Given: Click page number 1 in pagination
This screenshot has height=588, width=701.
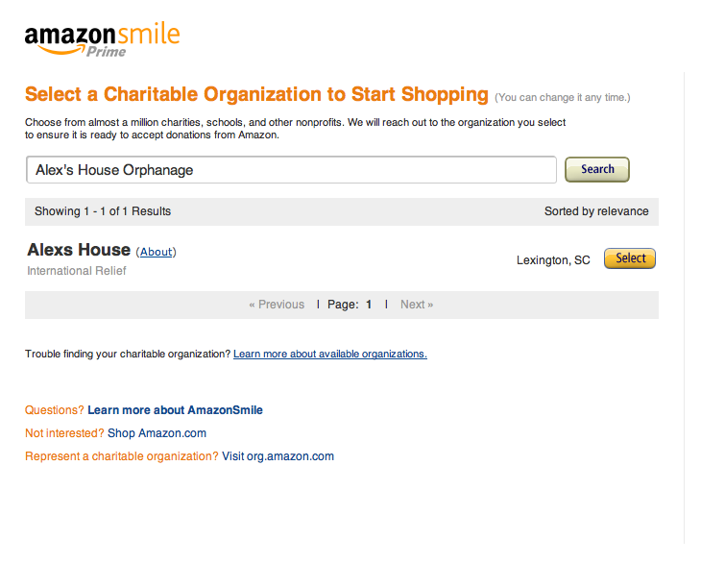Looking at the screenshot, I should [369, 305].
